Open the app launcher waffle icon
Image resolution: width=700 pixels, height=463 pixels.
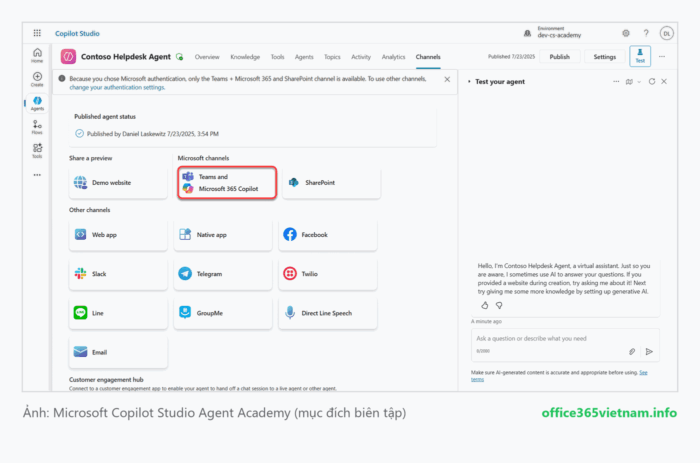tap(37, 33)
